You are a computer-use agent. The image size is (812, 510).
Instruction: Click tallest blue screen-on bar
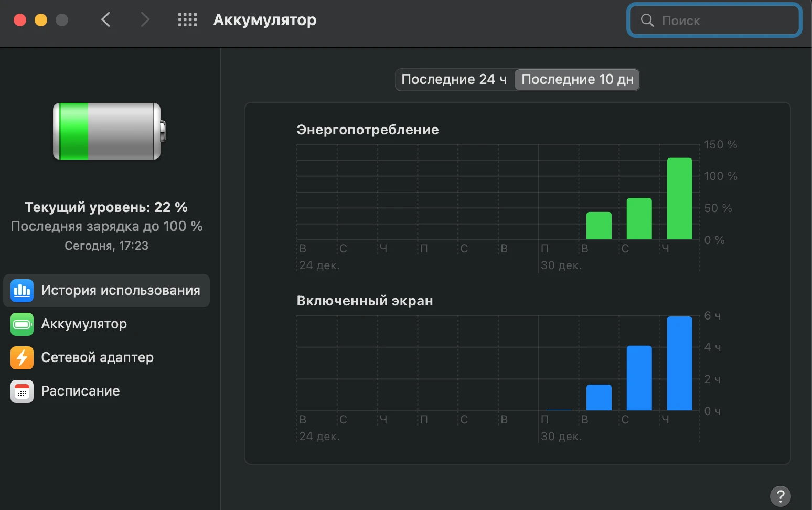679,364
